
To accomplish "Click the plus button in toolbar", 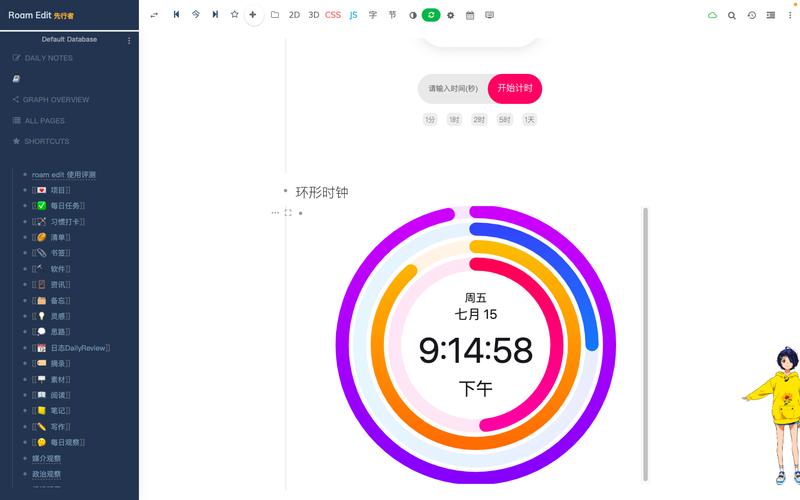I will (253, 15).
